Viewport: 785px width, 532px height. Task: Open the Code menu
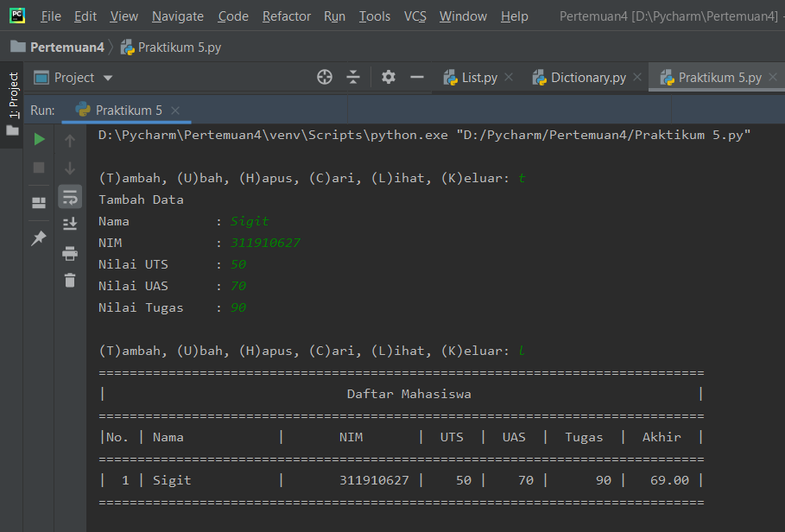pyautogui.click(x=233, y=16)
